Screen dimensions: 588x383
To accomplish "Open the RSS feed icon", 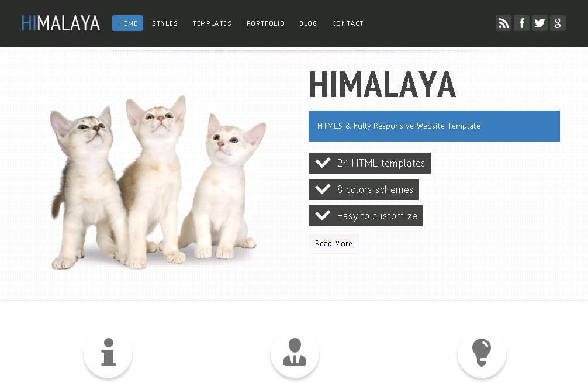I will point(503,23).
